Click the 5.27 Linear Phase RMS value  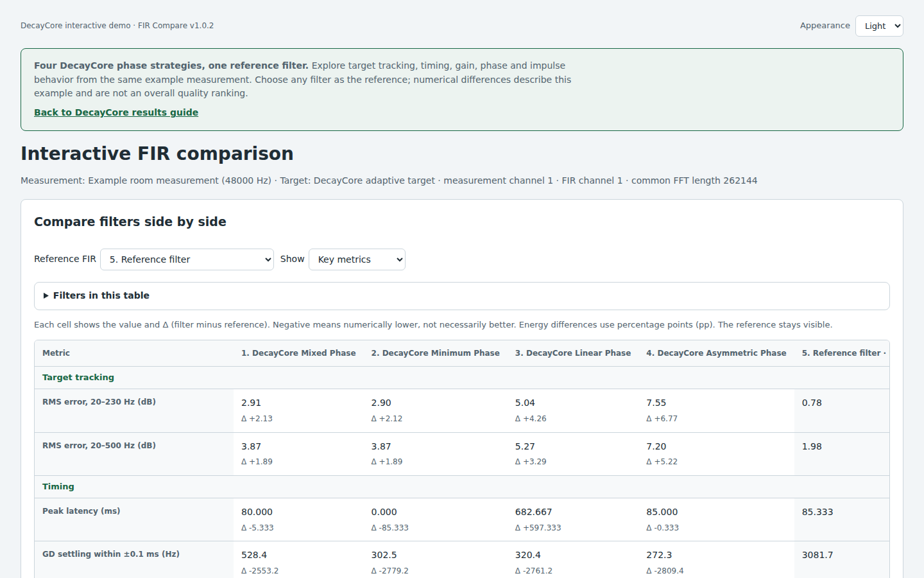pyautogui.click(x=525, y=446)
